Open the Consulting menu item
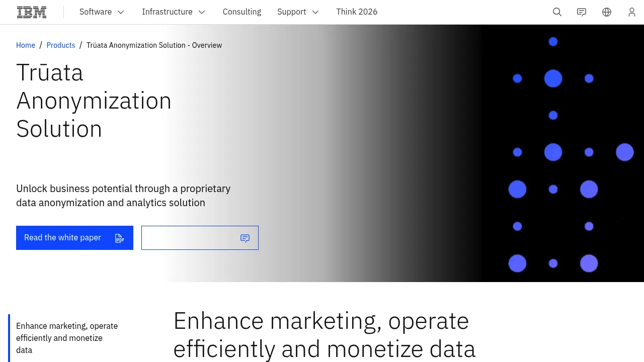The image size is (644, 362). [x=242, y=12]
